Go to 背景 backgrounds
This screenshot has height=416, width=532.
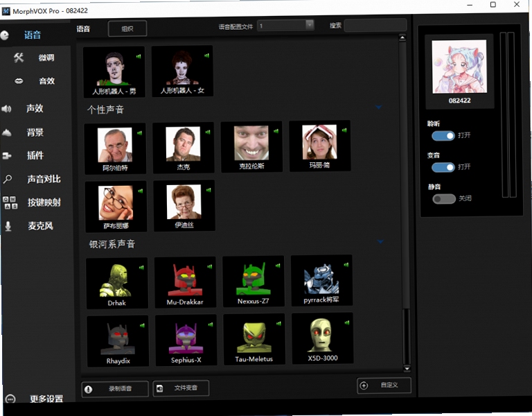tap(35, 132)
